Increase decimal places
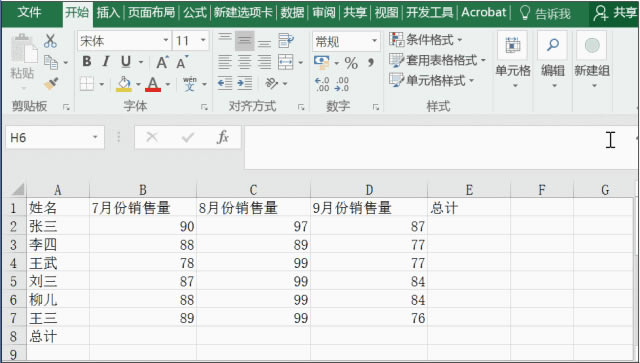The width and height of the screenshot is (640, 363). point(322,84)
